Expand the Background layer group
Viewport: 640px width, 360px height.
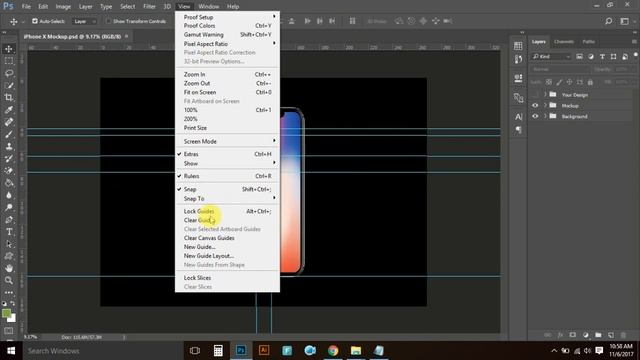click(x=545, y=116)
